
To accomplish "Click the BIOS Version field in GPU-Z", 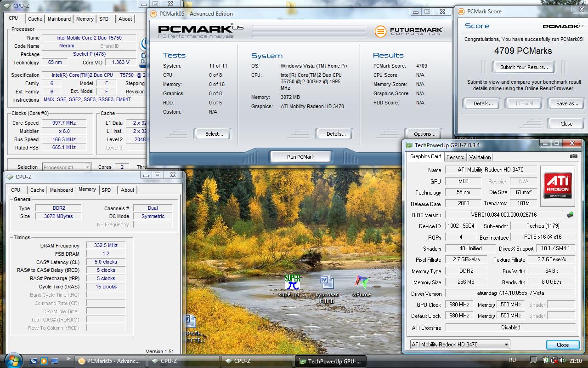I will (503, 215).
